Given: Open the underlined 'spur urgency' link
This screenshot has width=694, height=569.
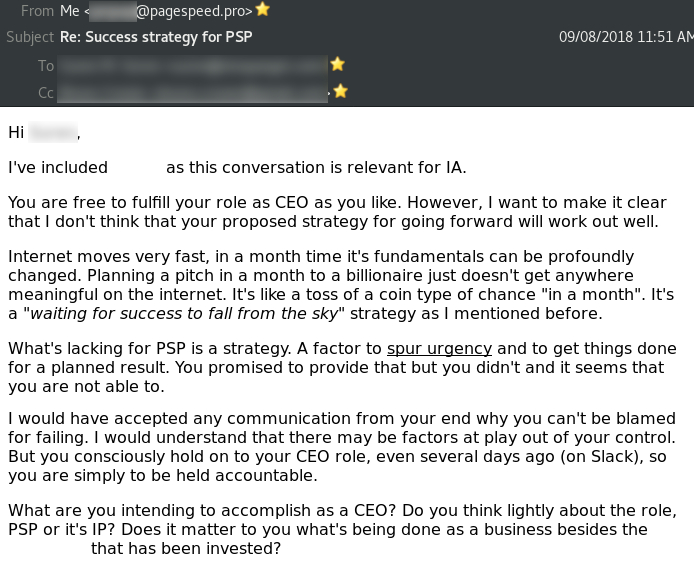Looking at the screenshot, I should 439,349.
